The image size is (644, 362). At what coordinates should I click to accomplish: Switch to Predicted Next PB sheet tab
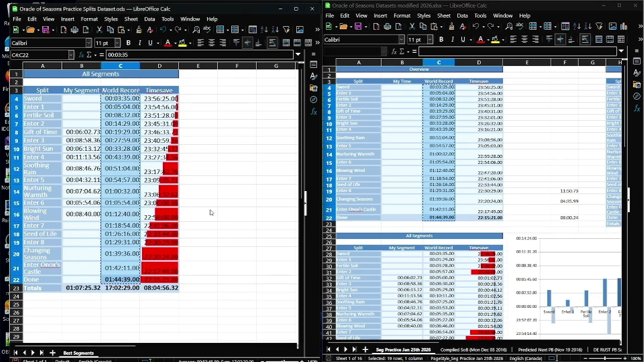(550, 349)
